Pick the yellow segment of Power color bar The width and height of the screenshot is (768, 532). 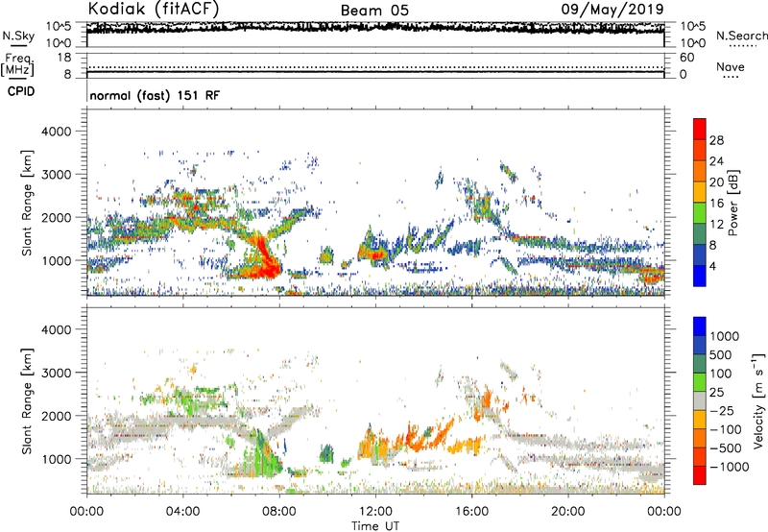pos(700,192)
